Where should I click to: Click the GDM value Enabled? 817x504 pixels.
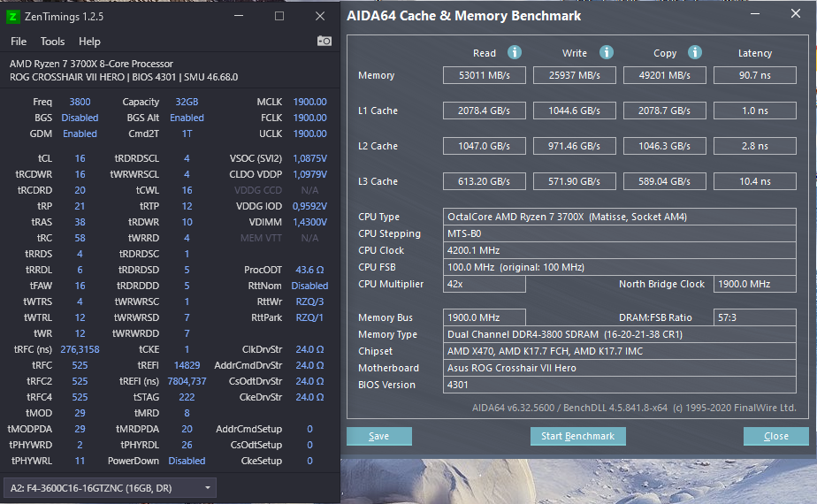pos(80,134)
